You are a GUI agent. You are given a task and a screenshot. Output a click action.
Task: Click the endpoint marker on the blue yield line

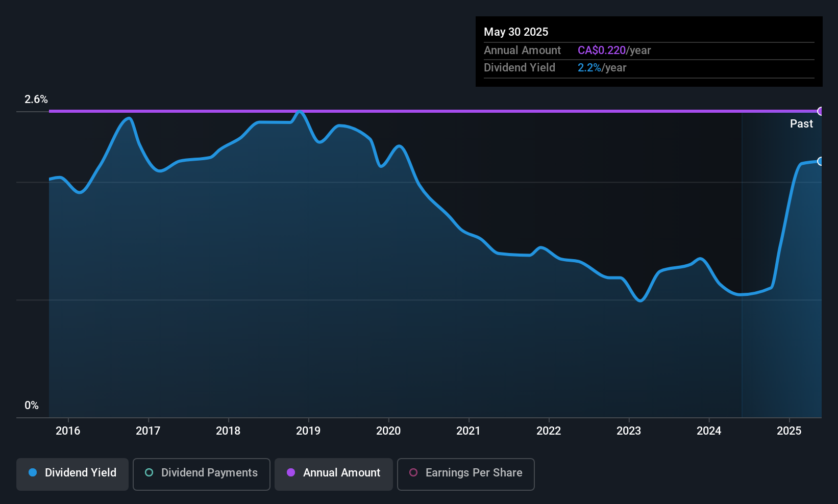tap(820, 161)
